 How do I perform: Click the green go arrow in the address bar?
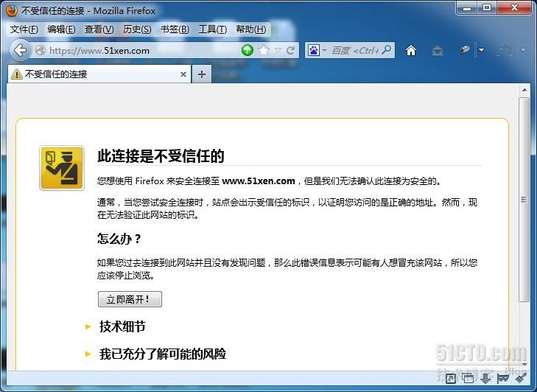tap(248, 50)
